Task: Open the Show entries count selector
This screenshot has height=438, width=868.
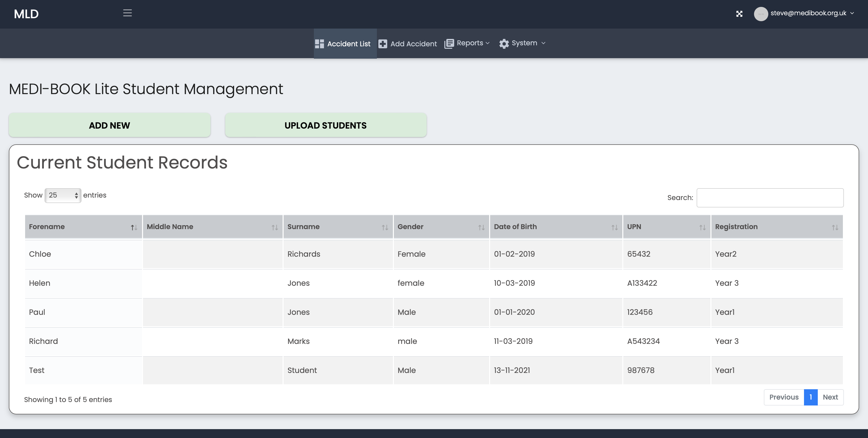Action: click(63, 195)
